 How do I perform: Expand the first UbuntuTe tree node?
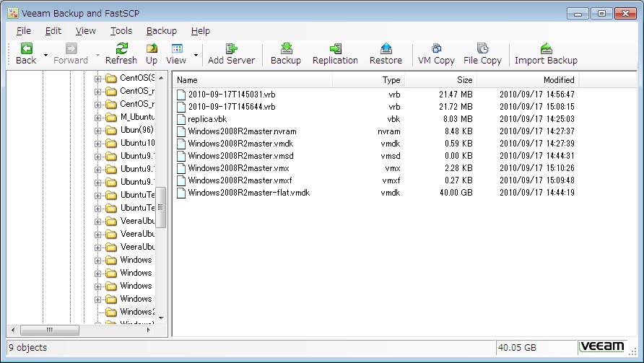[97, 196]
